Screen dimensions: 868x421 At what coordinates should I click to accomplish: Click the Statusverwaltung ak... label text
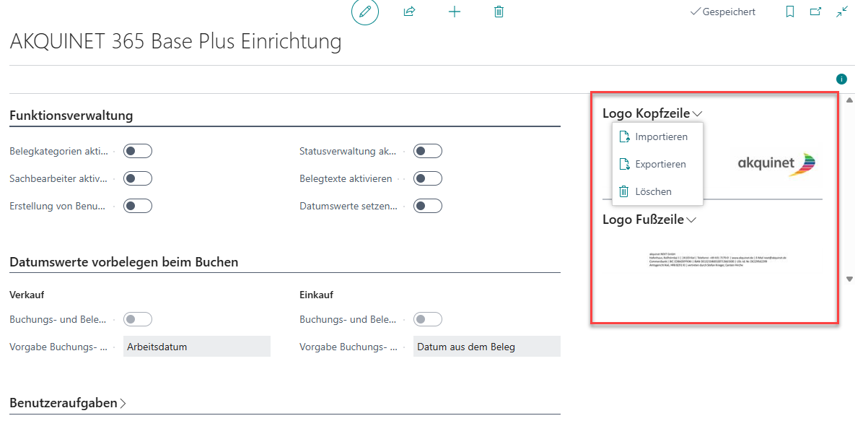[x=348, y=151]
